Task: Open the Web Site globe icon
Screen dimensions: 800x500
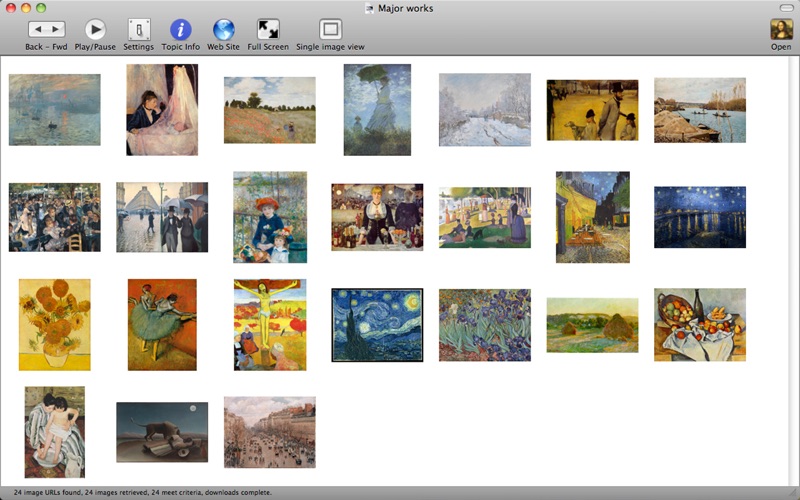Action: [223, 29]
